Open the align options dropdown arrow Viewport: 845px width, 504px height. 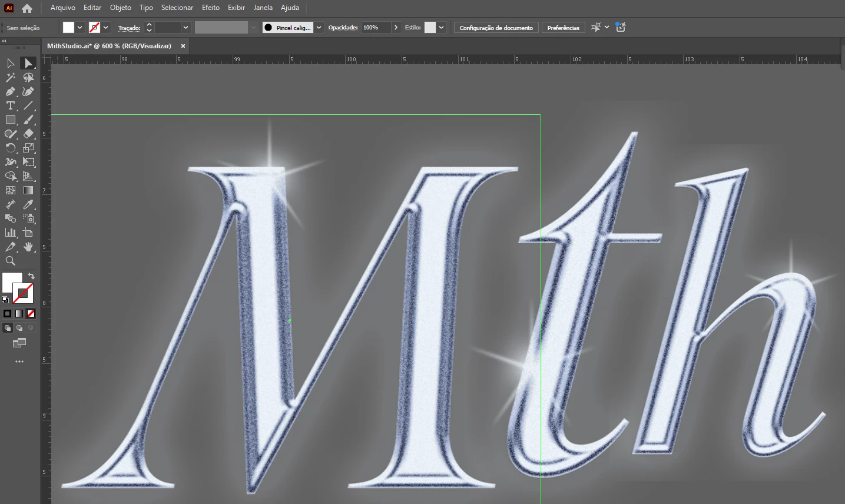point(607,27)
